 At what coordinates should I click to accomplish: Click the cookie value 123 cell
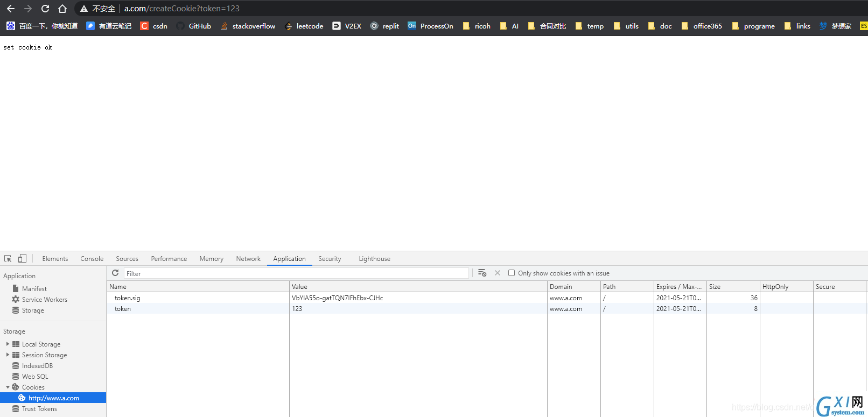click(x=418, y=309)
